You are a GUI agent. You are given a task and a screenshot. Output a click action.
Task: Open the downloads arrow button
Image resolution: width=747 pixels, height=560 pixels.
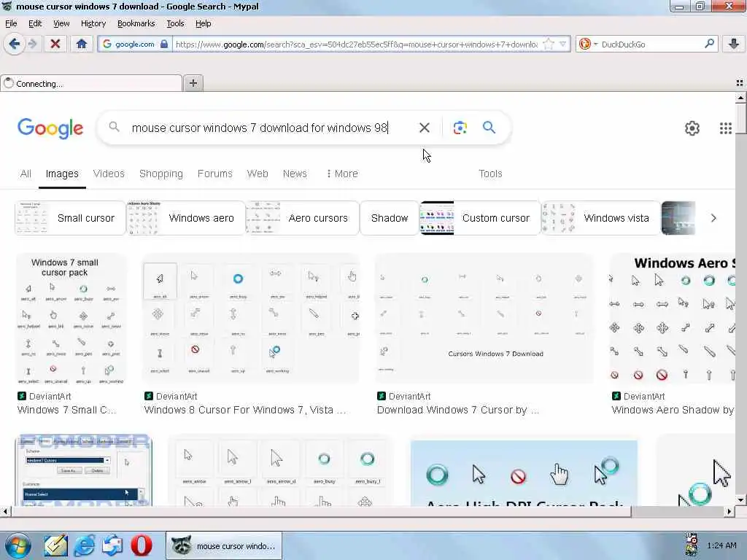pos(734,44)
